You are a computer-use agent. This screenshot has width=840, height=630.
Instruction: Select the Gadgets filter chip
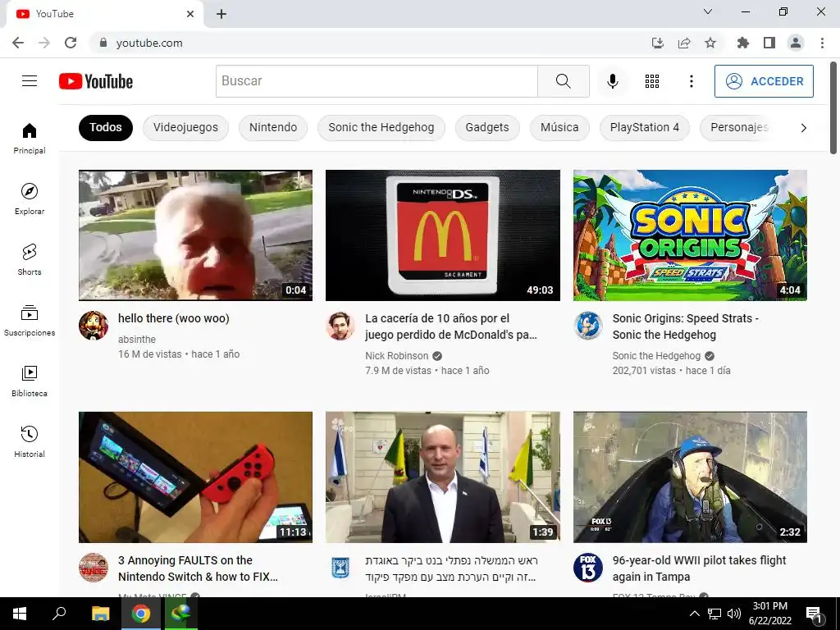click(487, 127)
